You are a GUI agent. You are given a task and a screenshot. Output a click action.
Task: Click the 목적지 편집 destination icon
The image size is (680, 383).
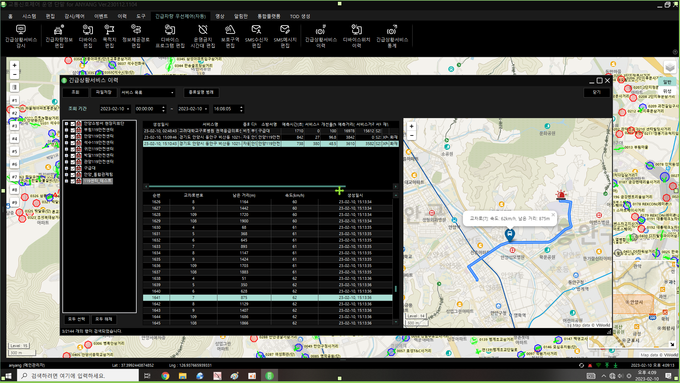(x=109, y=36)
